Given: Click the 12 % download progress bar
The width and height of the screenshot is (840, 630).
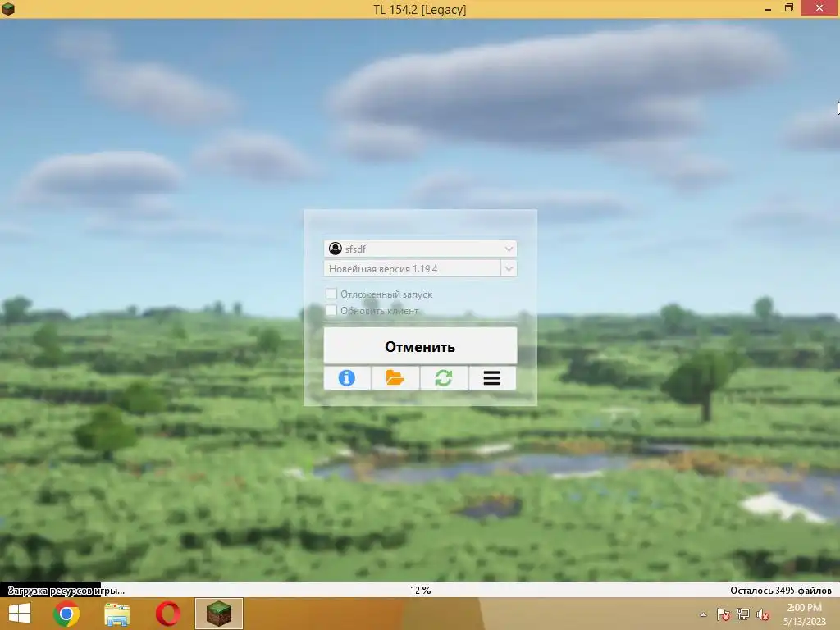Looking at the screenshot, I should 420,590.
